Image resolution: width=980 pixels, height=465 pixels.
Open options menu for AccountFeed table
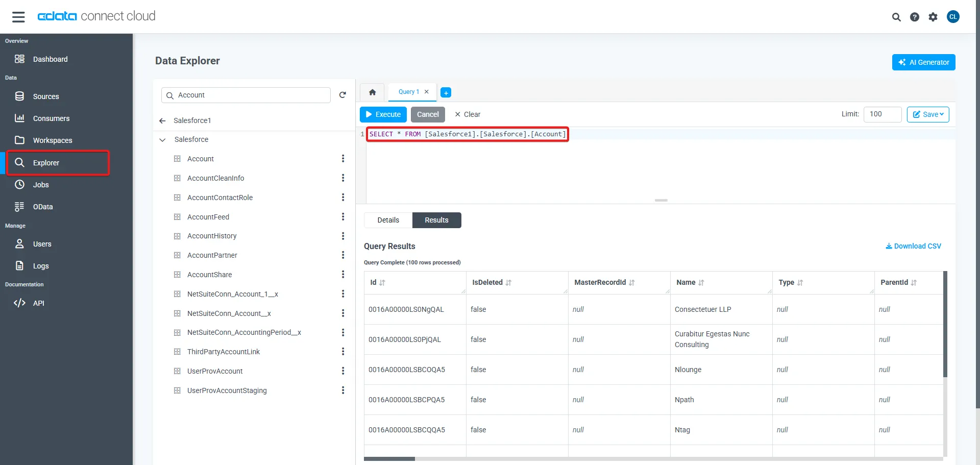click(x=342, y=217)
